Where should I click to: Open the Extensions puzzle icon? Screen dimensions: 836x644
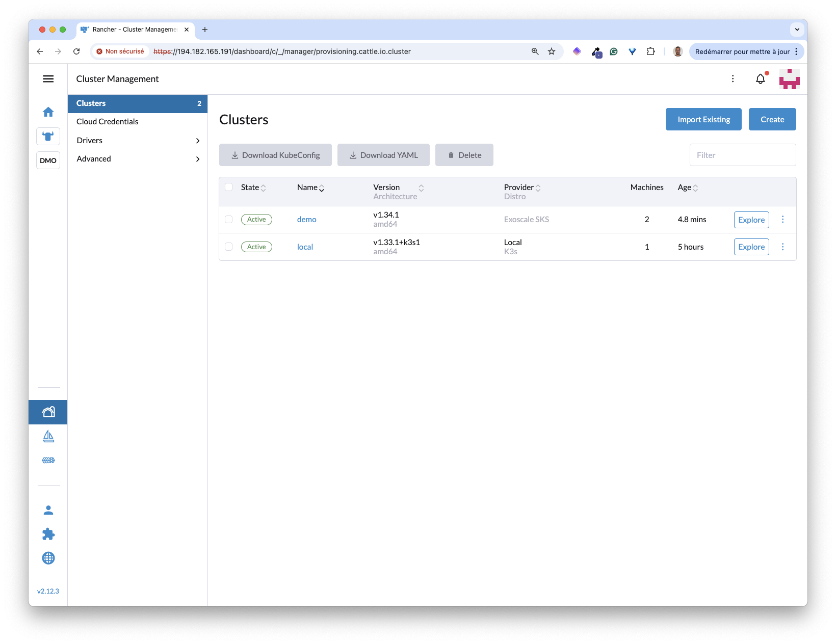pos(48,534)
